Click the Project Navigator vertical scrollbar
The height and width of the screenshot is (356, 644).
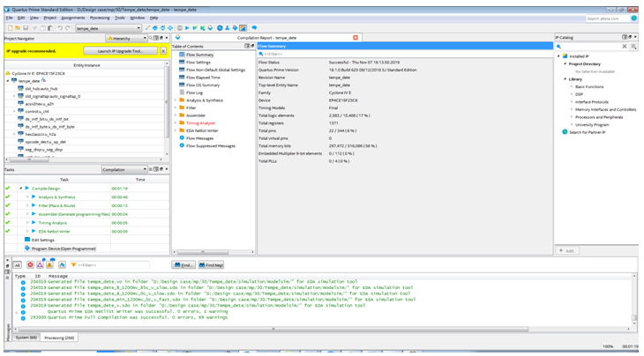point(167,102)
